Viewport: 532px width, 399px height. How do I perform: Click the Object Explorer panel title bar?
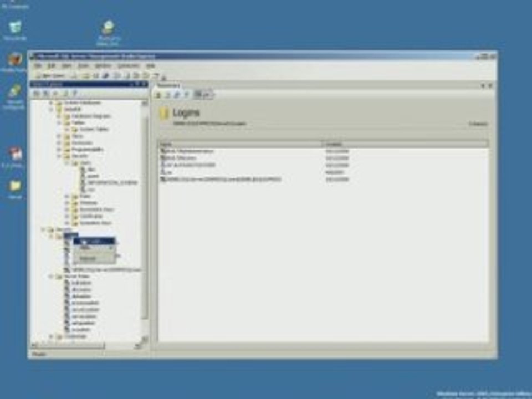pyautogui.click(x=89, y=84)
